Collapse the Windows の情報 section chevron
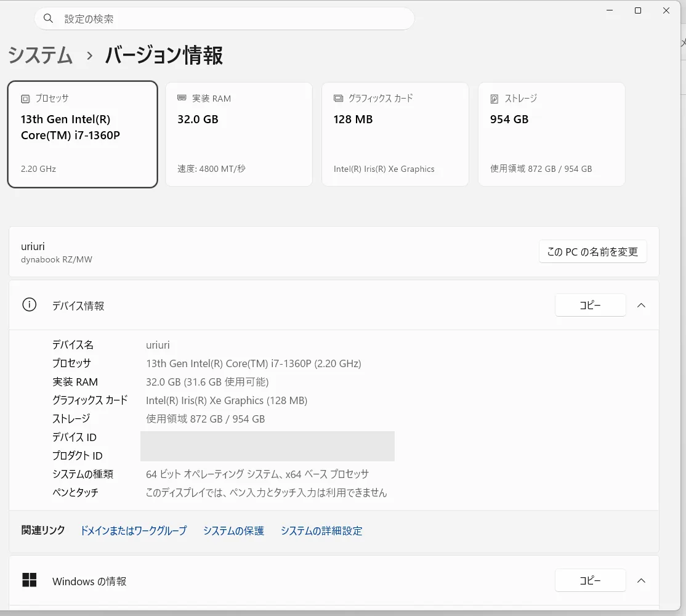 (642, 580)
